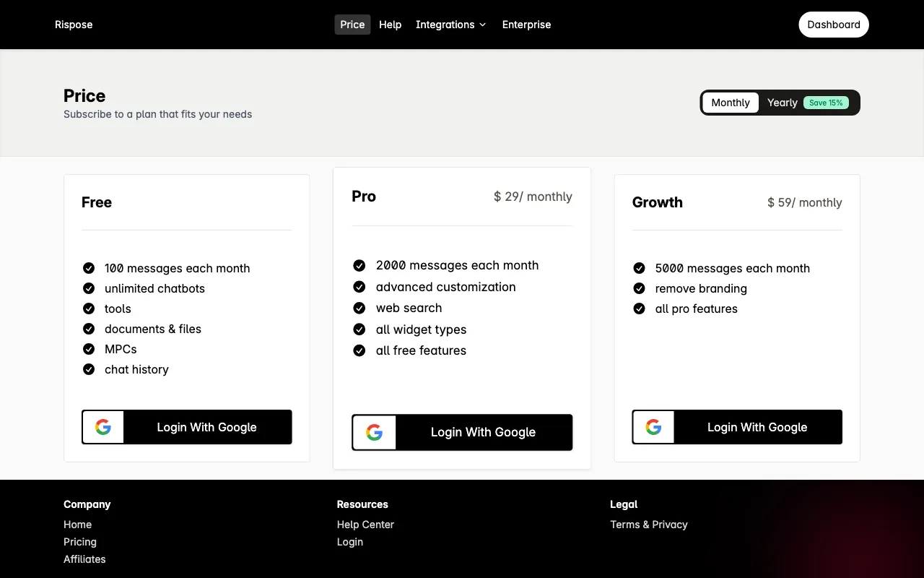
Task: Click checkmark icon beside "tools"
Action: (89, 309)
